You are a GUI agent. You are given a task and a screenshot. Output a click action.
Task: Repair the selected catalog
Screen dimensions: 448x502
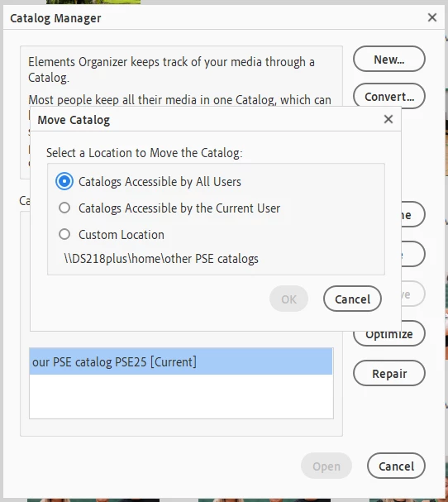point(389,373)
